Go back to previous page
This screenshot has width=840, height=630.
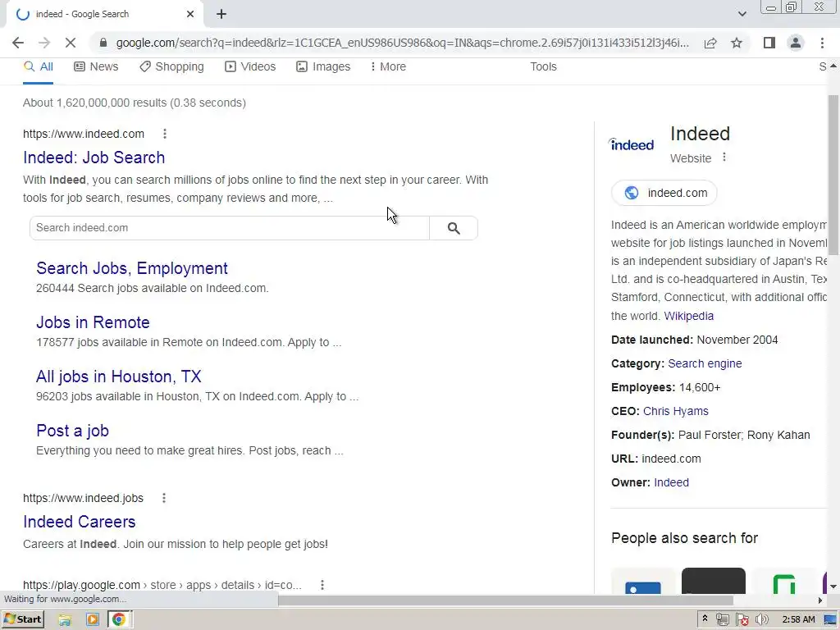[18, 43]
